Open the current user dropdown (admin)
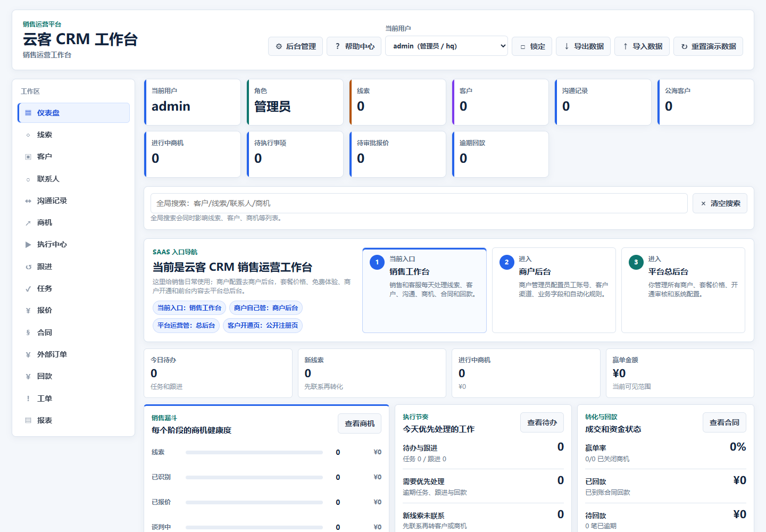766x532 pixels. coord(446,46)
